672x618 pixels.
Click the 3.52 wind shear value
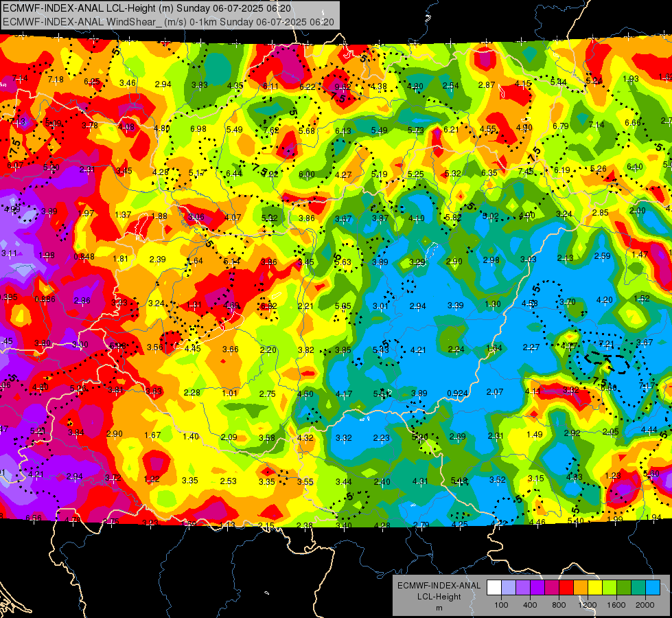point(498,480)
